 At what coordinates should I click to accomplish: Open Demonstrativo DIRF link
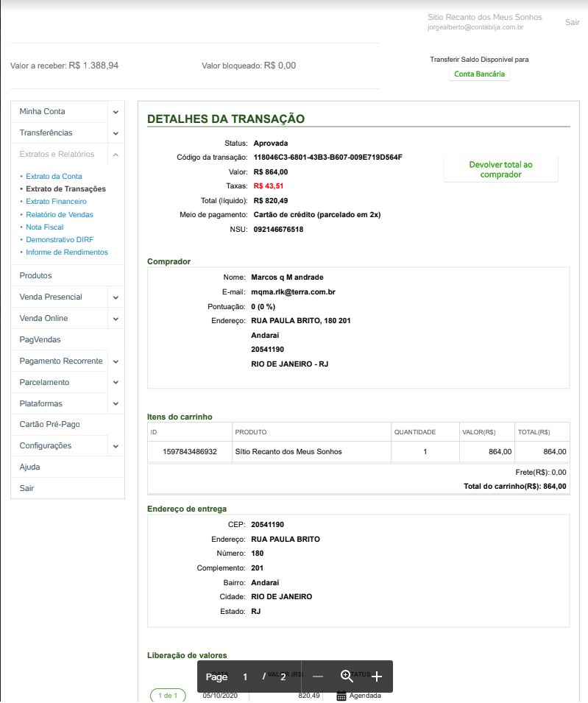click(60, 239)
